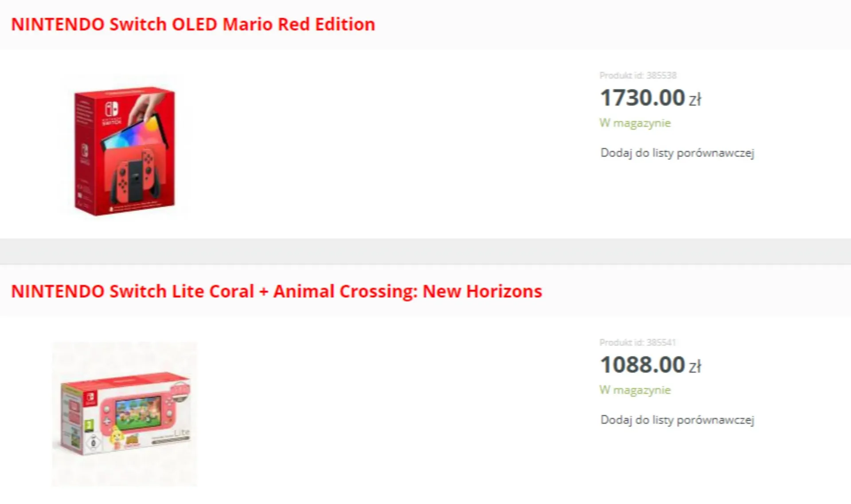Image resolution: width=851 pixels, height=504 pixels.
Task: Add Mario Red Edition to the comparison list
Action: (677, 153)
